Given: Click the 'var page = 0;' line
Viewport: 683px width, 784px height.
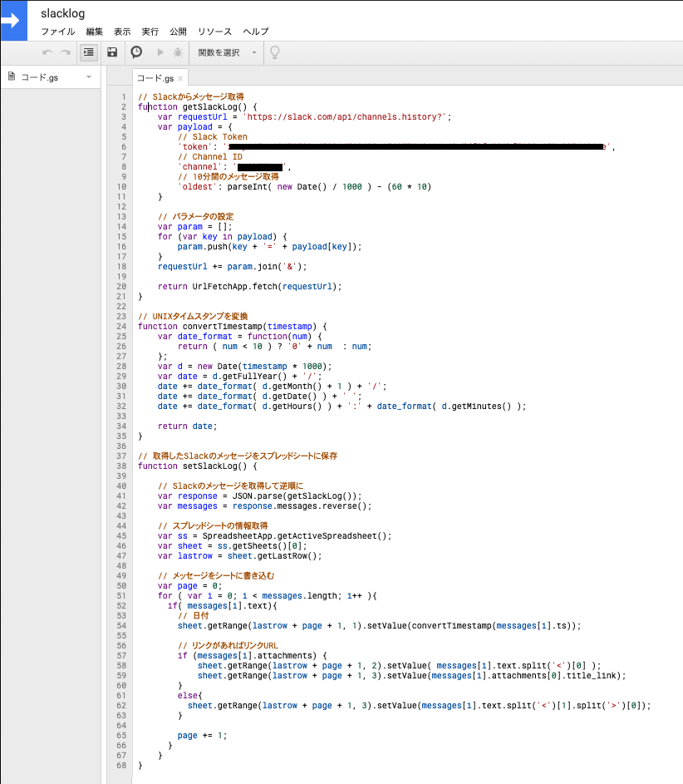Looking at the screenshot, I should (x=190, y=586).
